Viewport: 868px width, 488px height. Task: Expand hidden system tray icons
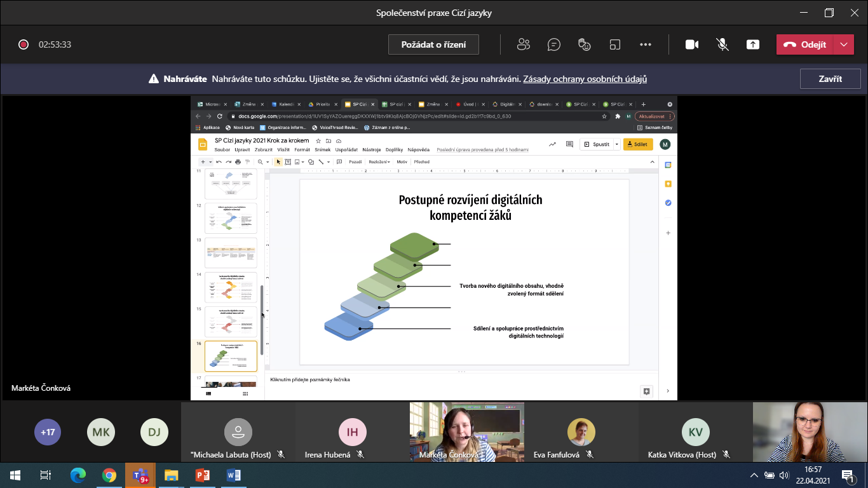coord(754,475)
